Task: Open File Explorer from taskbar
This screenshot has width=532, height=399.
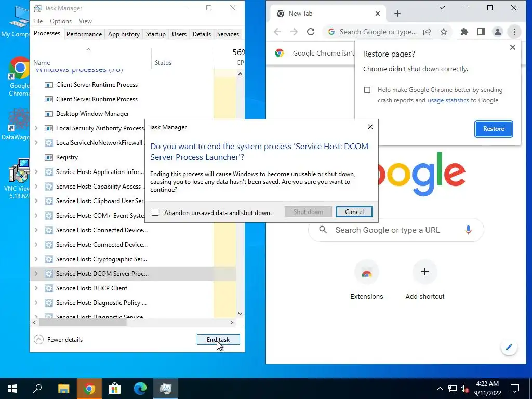Action: (63, 389)
